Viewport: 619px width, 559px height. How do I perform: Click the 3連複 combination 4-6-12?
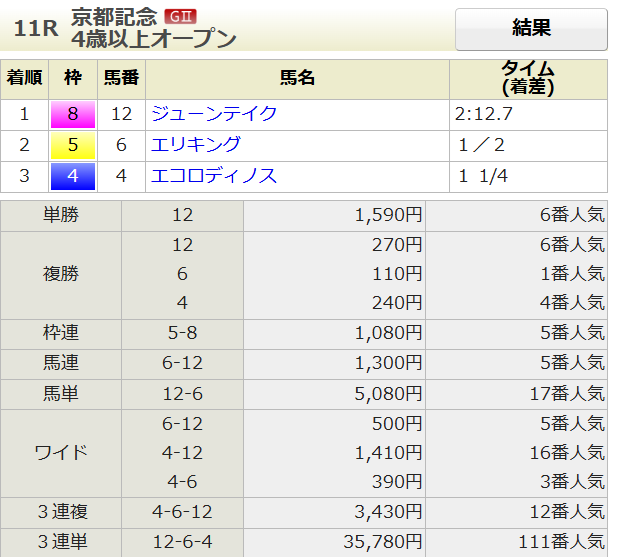pos(182,512)
